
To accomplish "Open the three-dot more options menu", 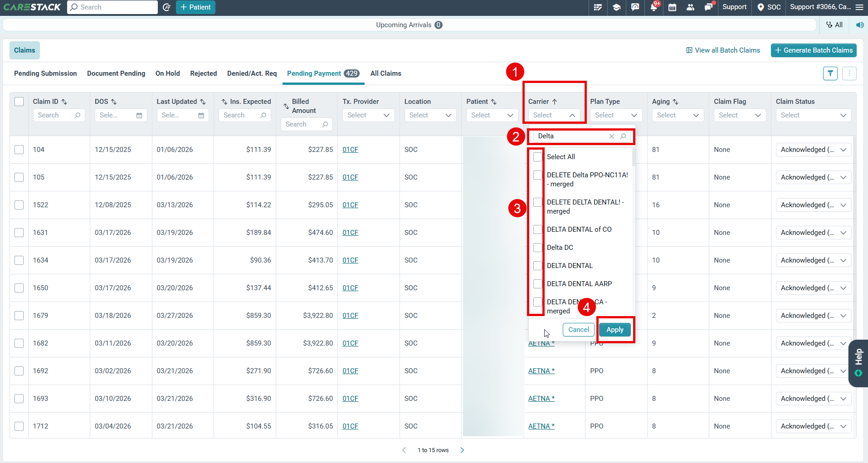I will pos(849,73).
